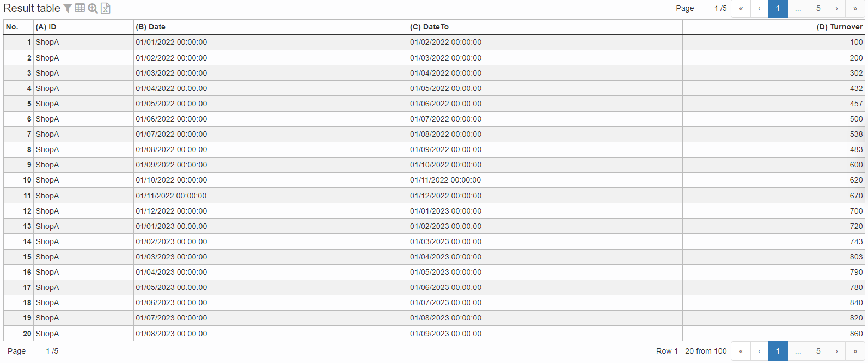Jump to page 5 in the pager above the table
The height and width of the screenshot is (363, 868).
(818, 9)
